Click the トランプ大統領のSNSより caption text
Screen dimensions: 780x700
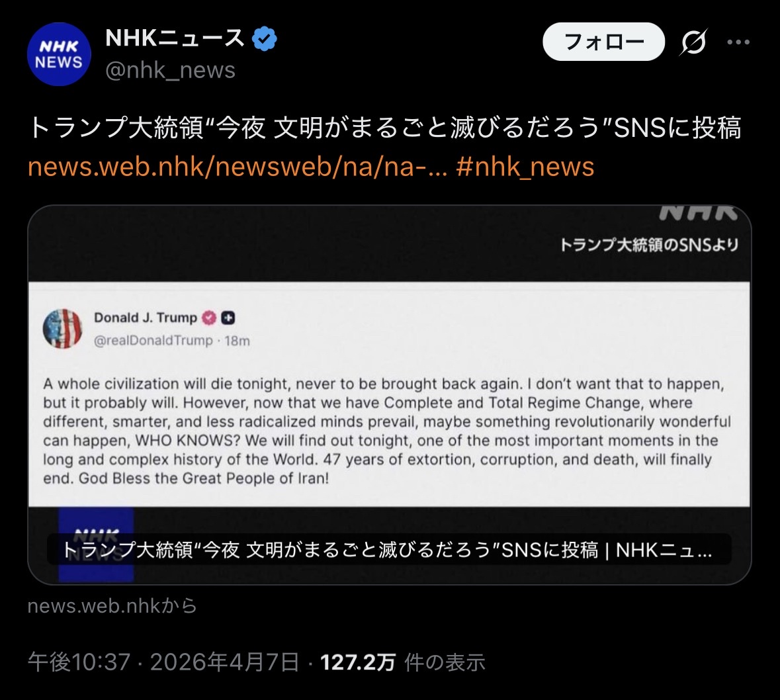(648, 245)
